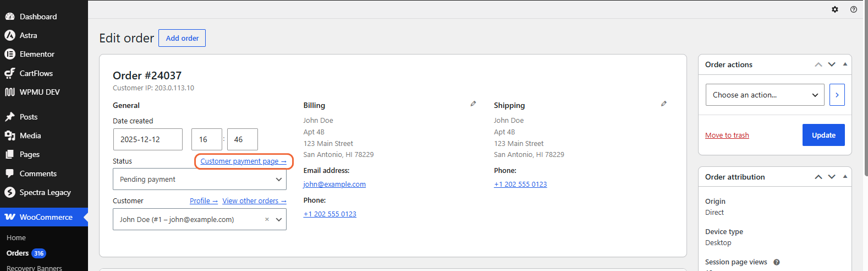
Task: Move Order attribution panel up
Action: [x=818, y=177]
